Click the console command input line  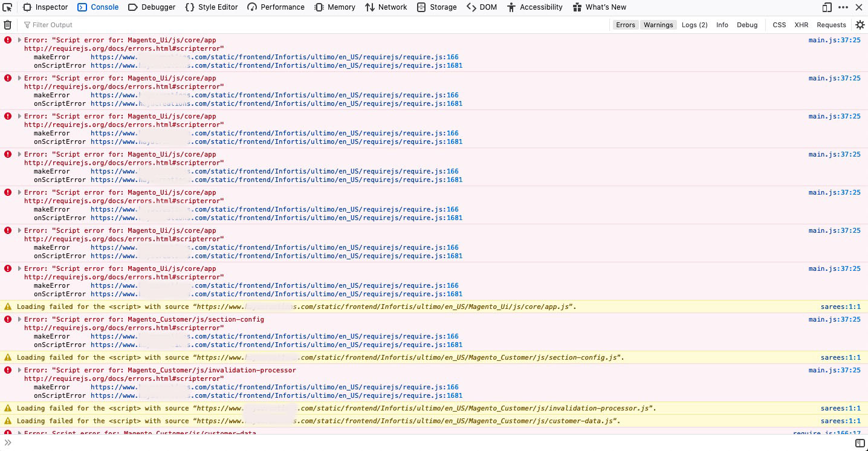point(432,443)
